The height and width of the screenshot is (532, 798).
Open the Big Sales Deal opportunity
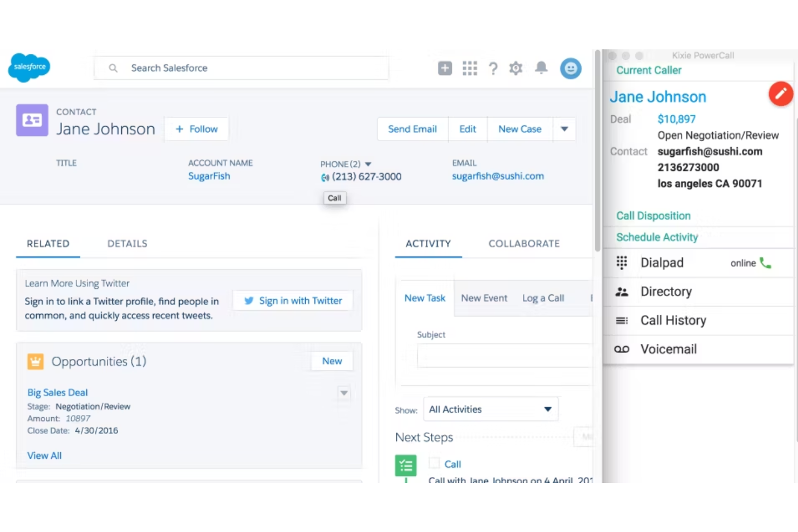(58, 392)
